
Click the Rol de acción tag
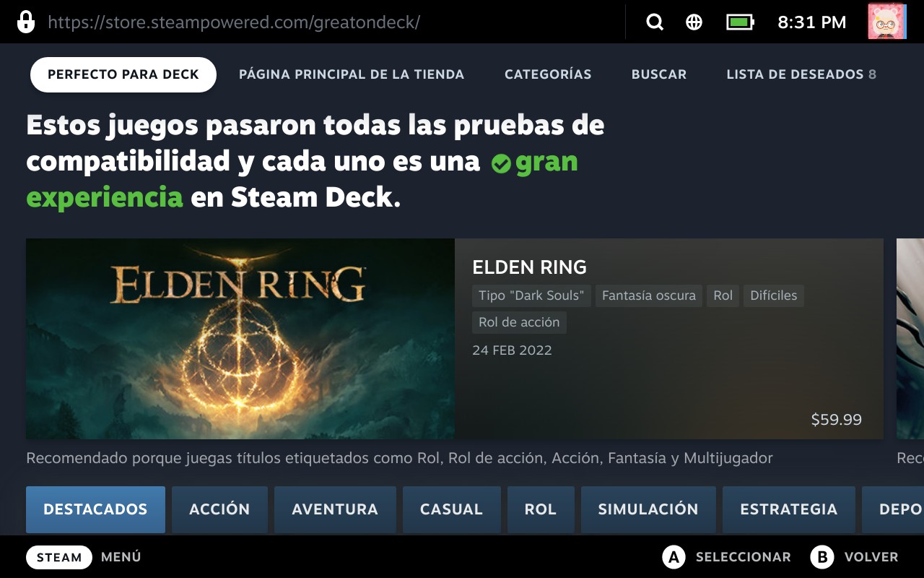click(x=519, y=322)
